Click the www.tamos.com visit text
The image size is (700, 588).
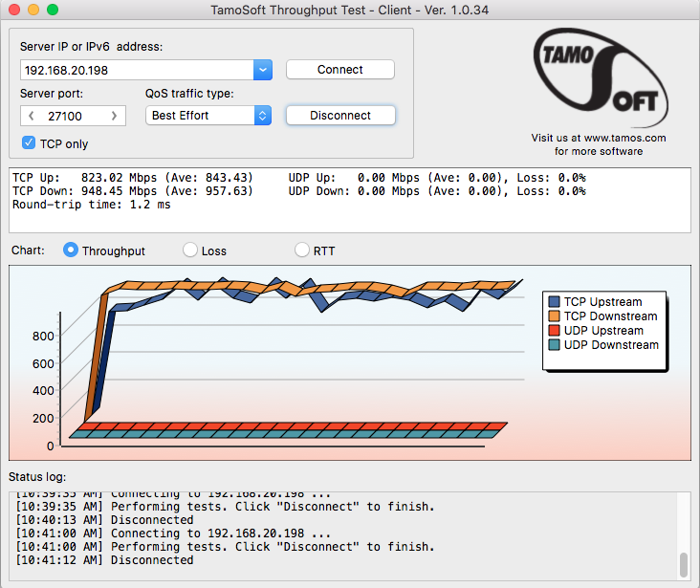pos(599,144)
